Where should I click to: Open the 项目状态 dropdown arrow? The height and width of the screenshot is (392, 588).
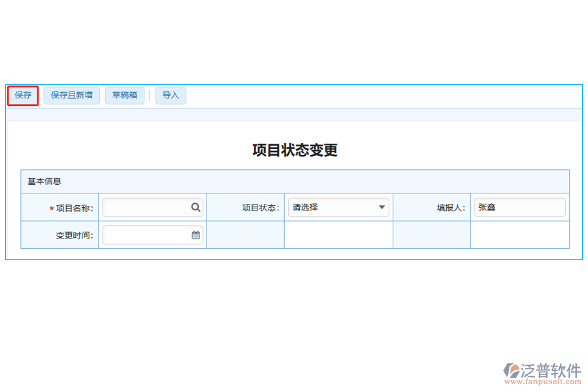381,207
